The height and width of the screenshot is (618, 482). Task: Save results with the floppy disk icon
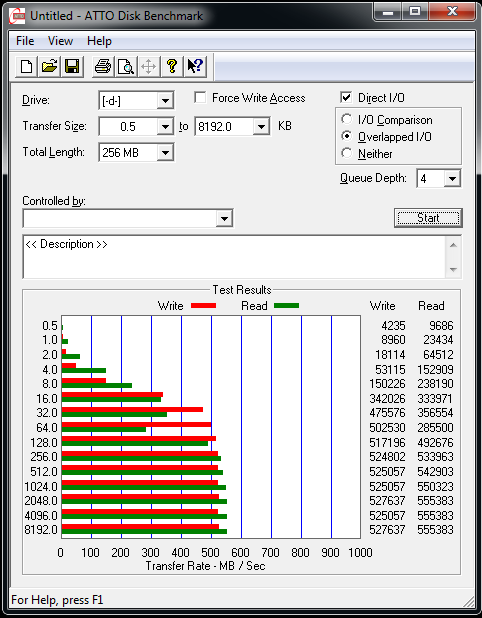72,66
